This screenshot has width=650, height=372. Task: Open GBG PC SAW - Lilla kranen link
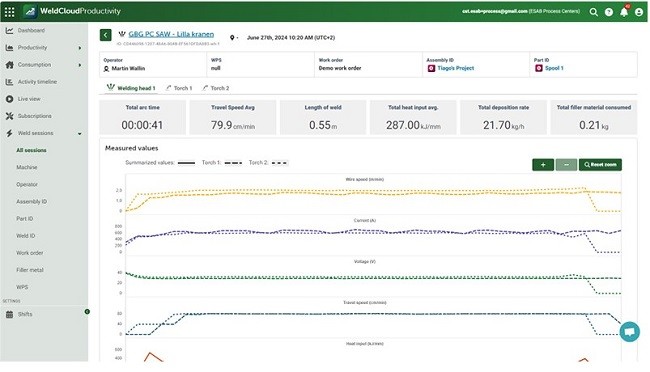pos(171,34)
